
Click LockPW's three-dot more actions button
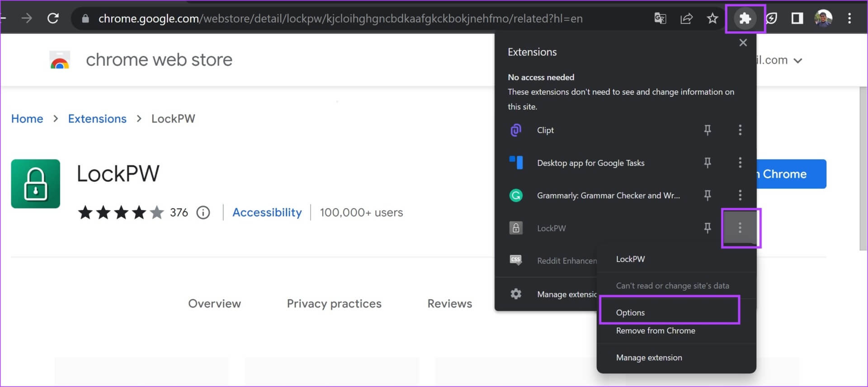tap(740, 228)
